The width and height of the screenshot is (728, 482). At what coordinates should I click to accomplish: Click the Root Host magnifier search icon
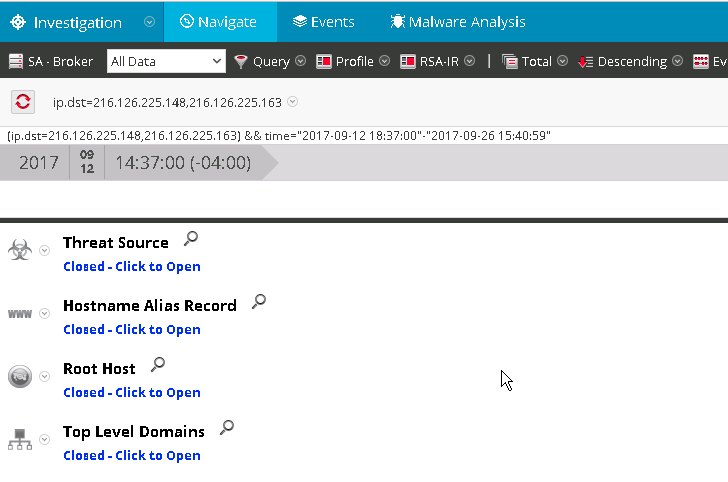click(158, 365)
